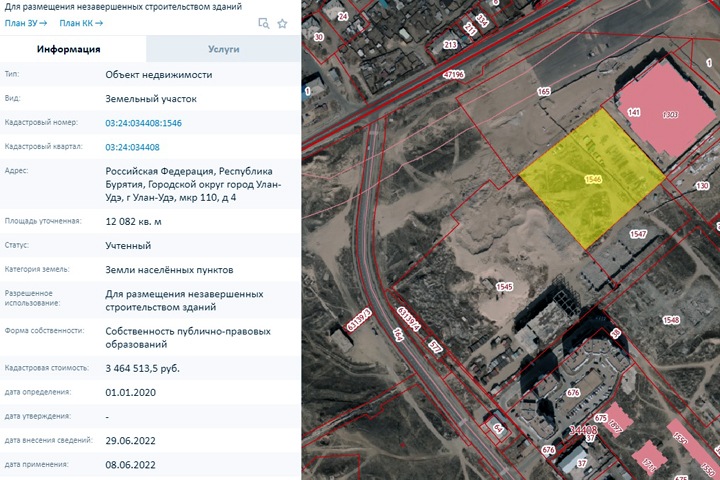Select parcel 1548 on the map
The width and height of the screenshot is (720, 480).
(x=669, y=320)
